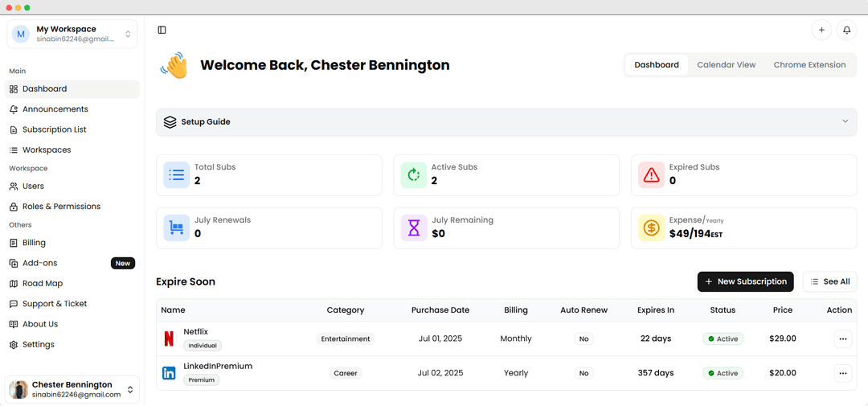Switch to the Calendar View tab
Image resolution: width=868 pixels, height=406 pixels.
(x=726, y=65)
